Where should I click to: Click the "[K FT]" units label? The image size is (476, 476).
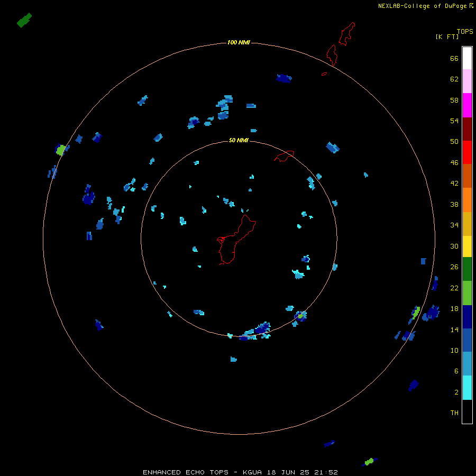(447, 36)
